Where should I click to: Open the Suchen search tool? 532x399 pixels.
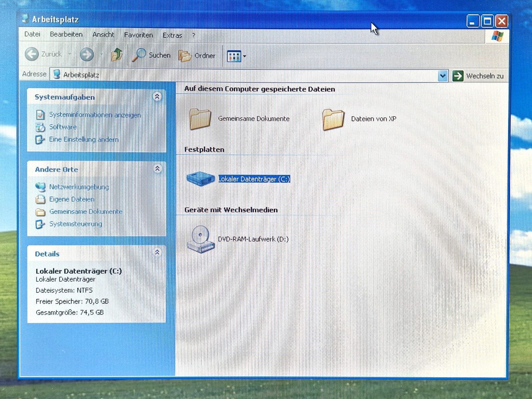pos(152,55)
